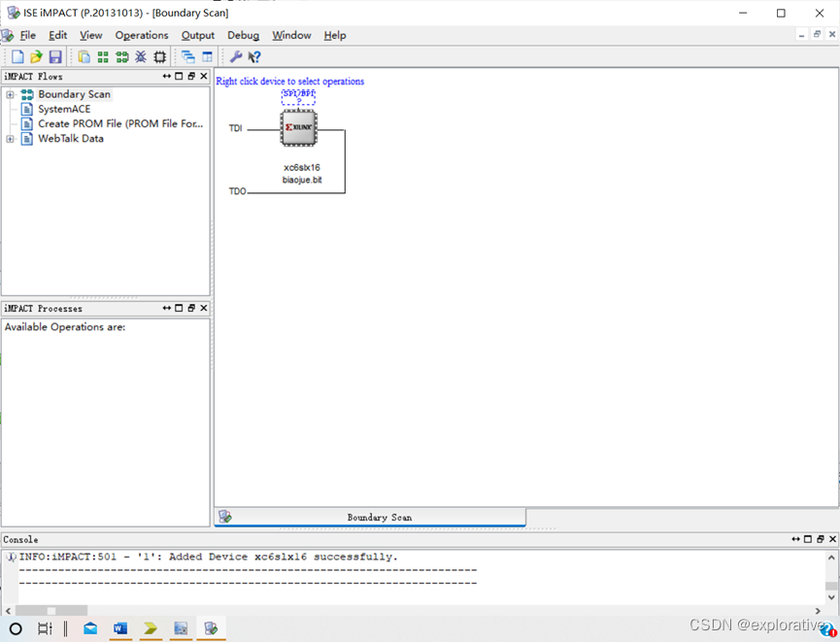Click the copy documents toolbar icon
840x642 pixels.
tap(84, 56)
